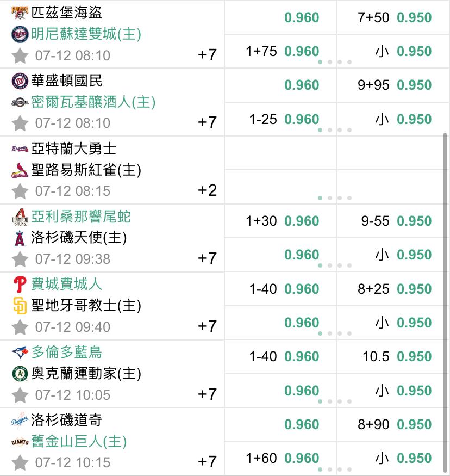Toggle favorite star for 07-12 09:38 game

coord(20,259)
